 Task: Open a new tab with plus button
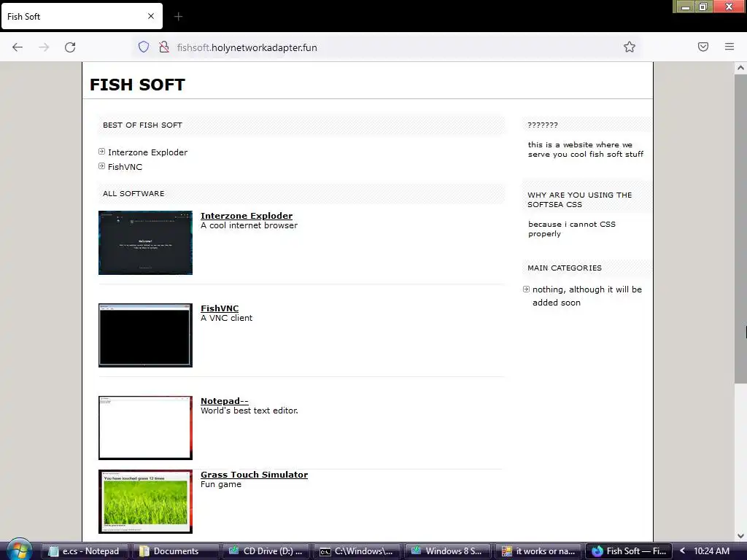(178, 17)
